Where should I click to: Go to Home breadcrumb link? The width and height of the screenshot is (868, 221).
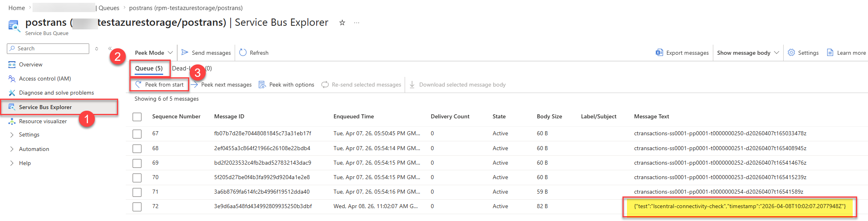pos(16,8)
